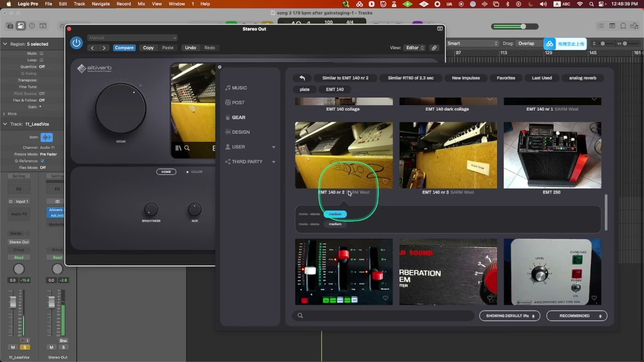Open the impulse library icon under picture
Screen dimensions: 644x362
[x=178, y=148]
